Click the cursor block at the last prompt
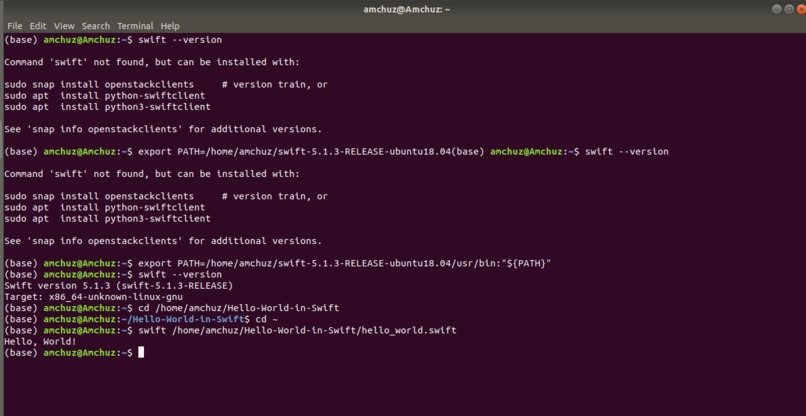The width and height of the screenshot is (806, 416). (141, 352)
